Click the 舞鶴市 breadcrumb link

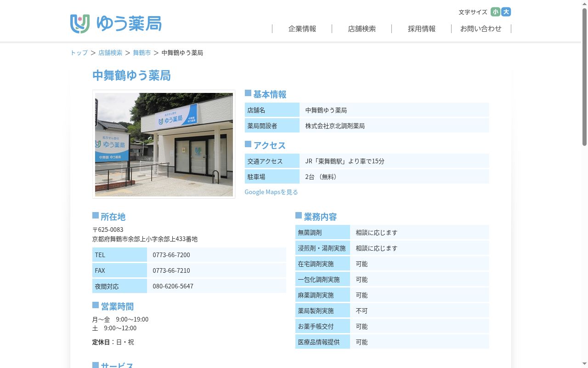pos(142,53)
